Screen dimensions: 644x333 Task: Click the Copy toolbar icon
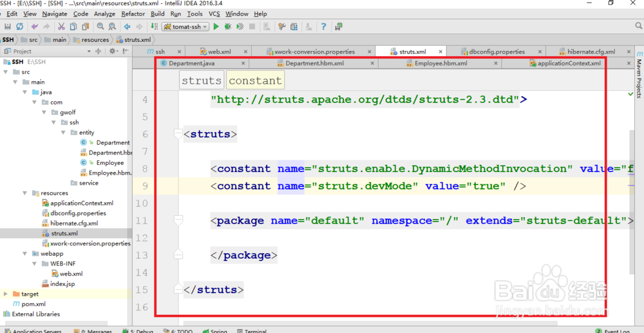(x=73, y=26)
